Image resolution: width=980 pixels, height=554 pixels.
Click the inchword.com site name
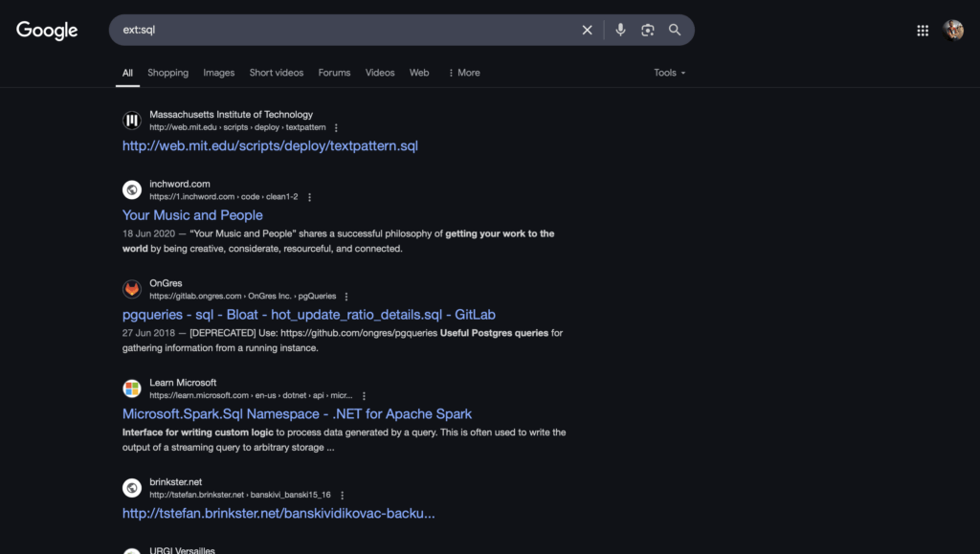click(180, 184)
